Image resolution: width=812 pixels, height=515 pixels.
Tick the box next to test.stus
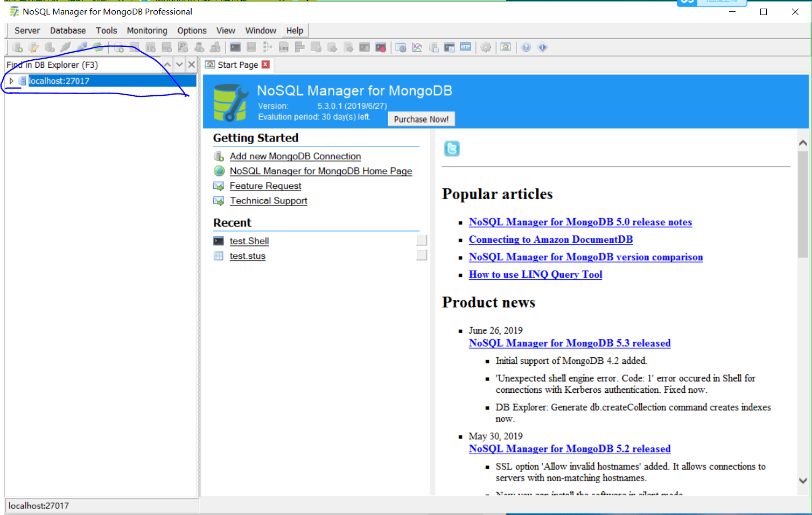pyautogui.click(x=422, y=255)
